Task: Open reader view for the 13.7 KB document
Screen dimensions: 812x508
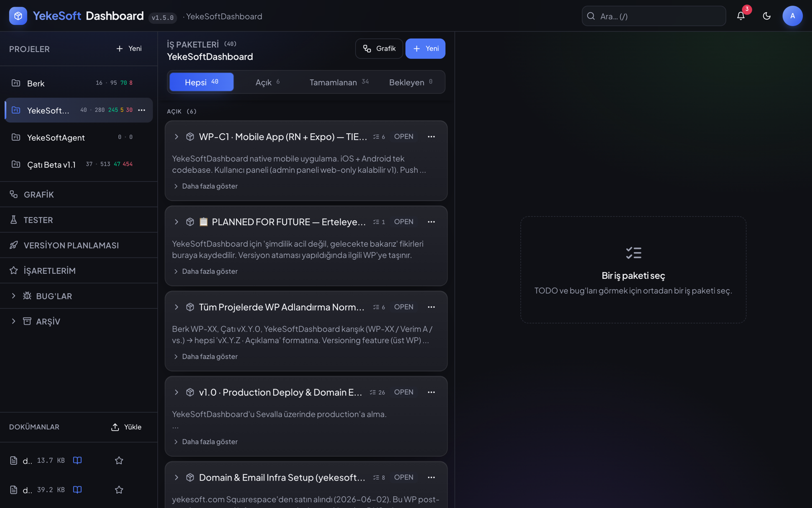Action: point(77,460)
